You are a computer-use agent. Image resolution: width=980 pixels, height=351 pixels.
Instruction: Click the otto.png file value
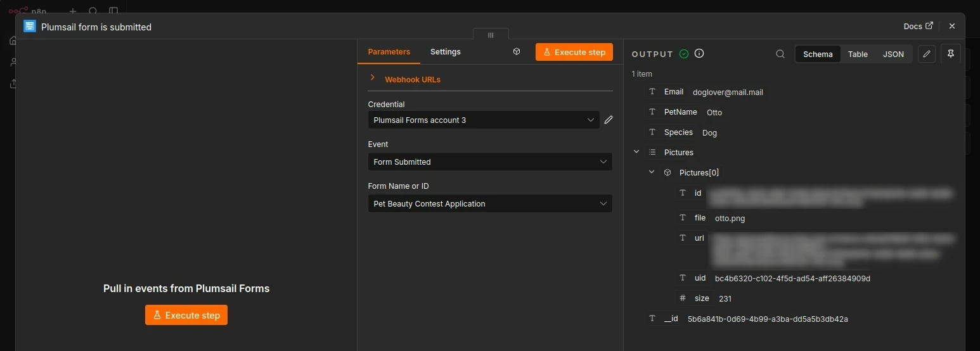730,218
